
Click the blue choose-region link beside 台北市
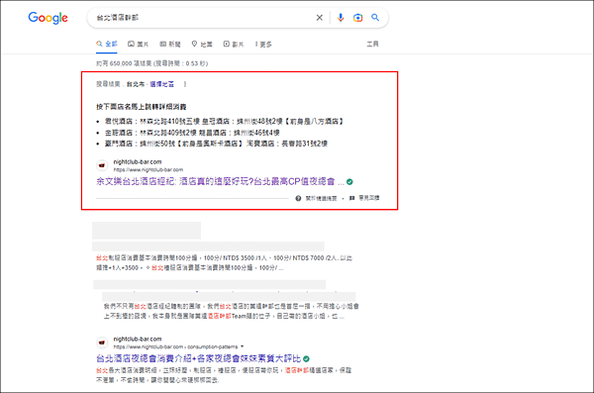click(x=162, y=84)
